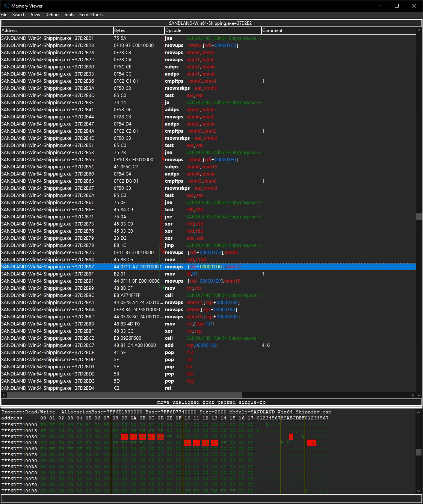Click the Address column header
423x504 pixels.
[56, 30]
